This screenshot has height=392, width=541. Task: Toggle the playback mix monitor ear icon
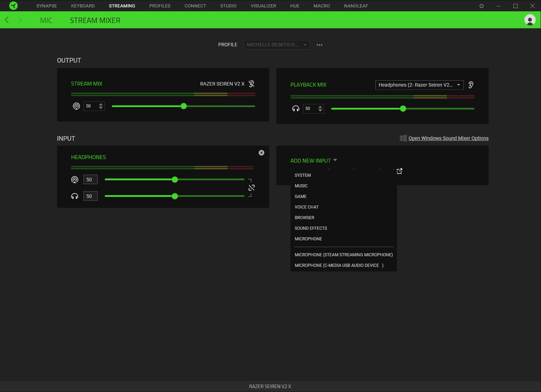point(471,85)
